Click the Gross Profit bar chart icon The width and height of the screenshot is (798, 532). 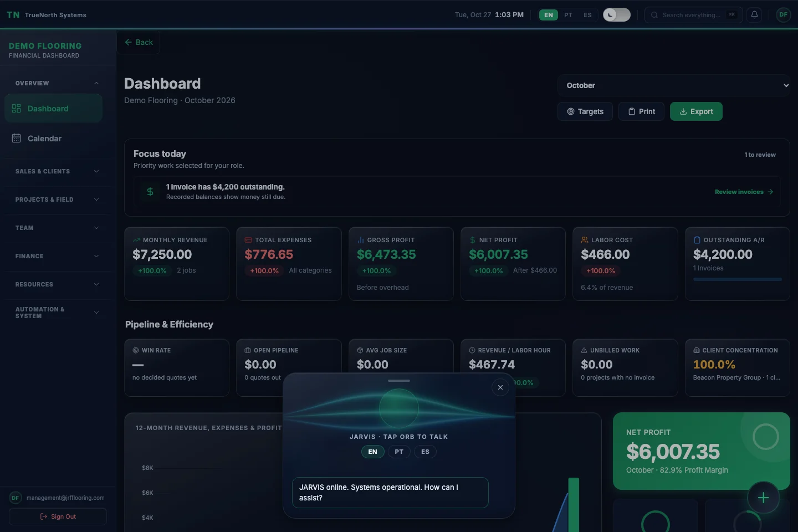[x=361, y=240]
